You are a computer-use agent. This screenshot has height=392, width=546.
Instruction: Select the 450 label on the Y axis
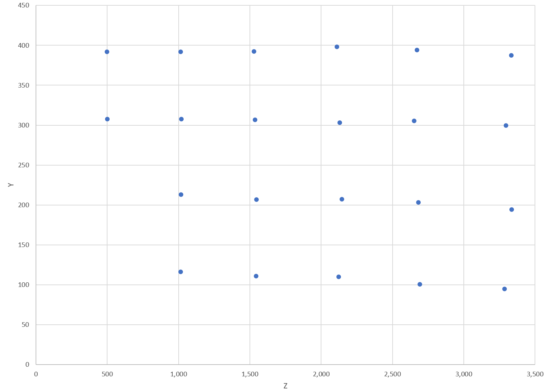(x=24, y=6)
